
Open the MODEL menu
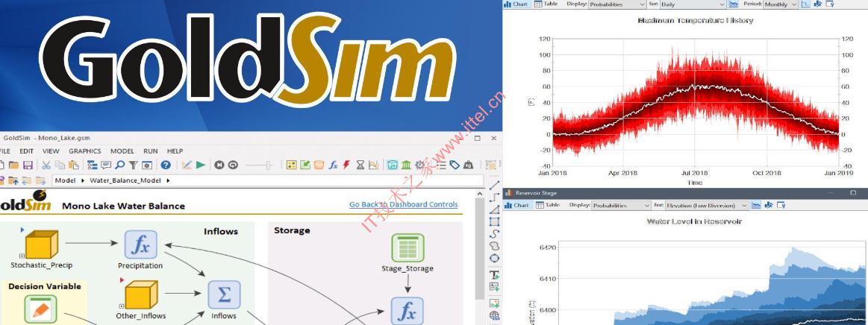coord(122,151)
